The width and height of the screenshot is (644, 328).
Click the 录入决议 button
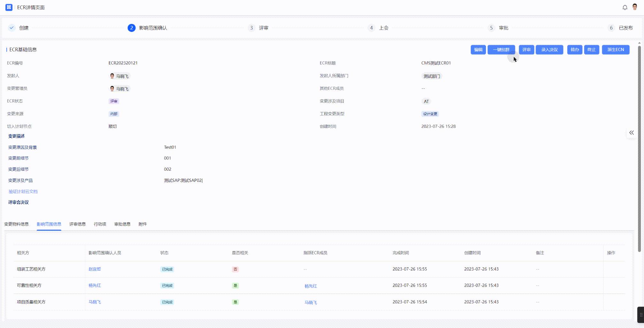(549, 50)
